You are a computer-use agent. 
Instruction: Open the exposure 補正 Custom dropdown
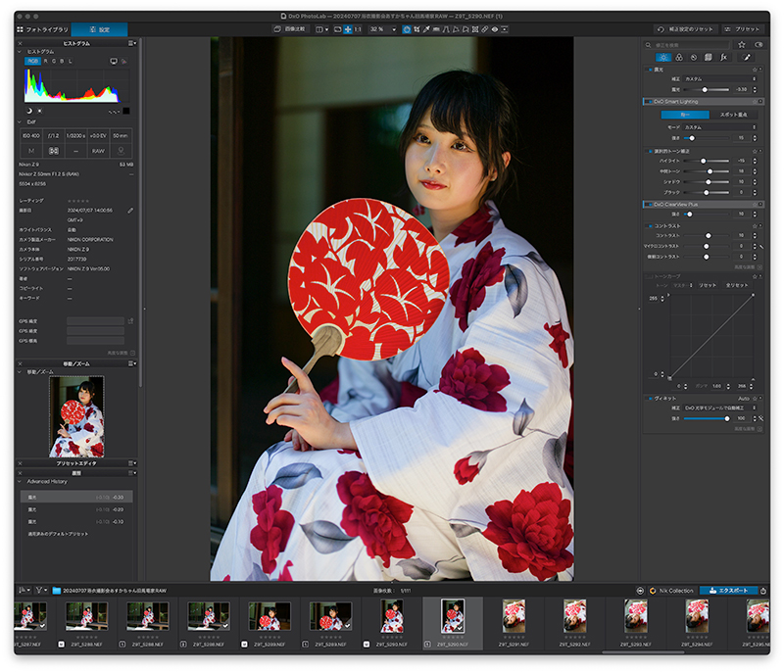click(720, 79)
